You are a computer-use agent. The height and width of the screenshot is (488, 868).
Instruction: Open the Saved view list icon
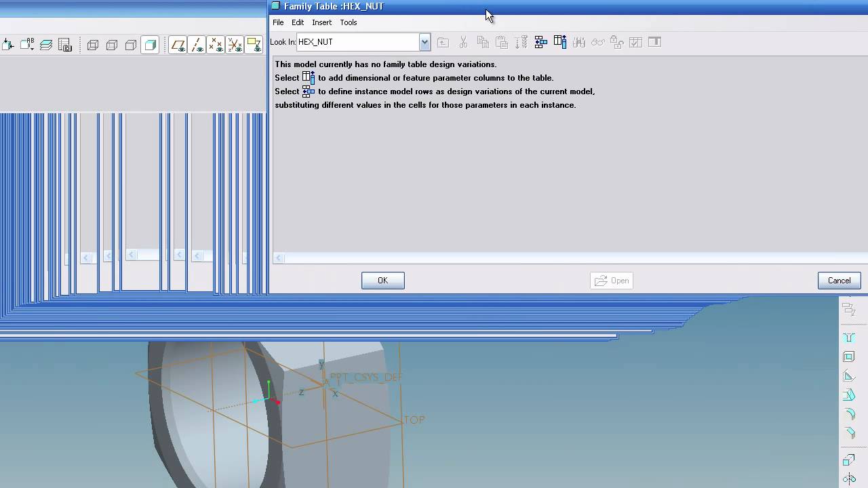pyautogui.click(x=27, y=45)
